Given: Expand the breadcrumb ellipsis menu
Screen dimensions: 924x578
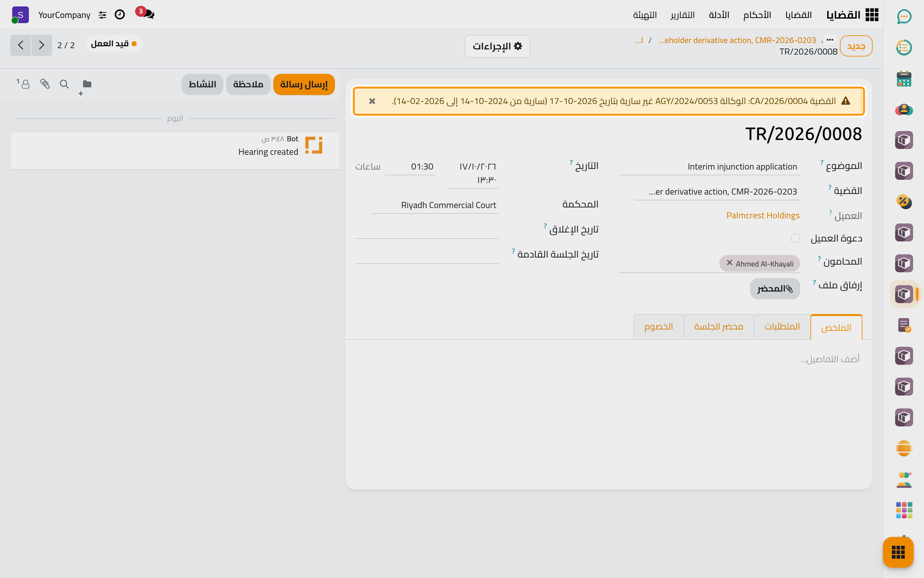Looking at the screenshot, I should [830, 40].
